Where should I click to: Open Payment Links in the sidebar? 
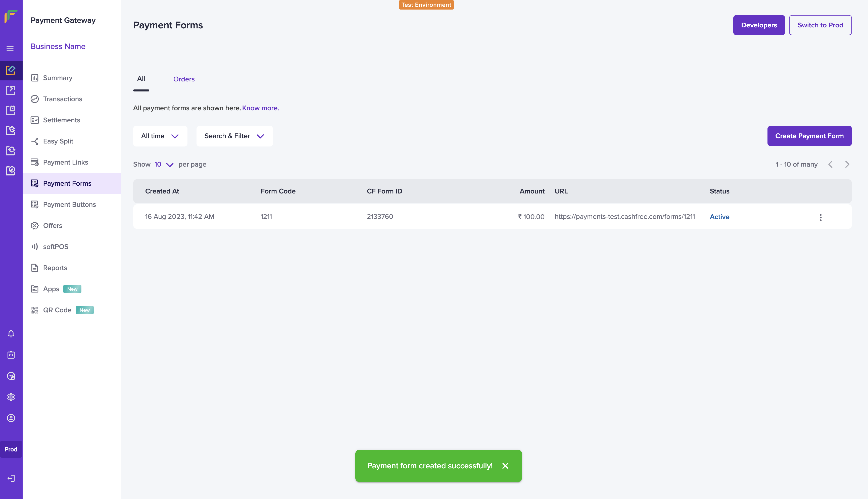click(65, 163)
